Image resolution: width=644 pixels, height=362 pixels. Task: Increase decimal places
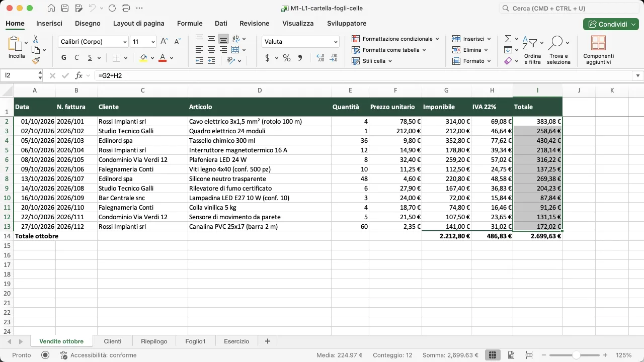[x=320, y=58]
